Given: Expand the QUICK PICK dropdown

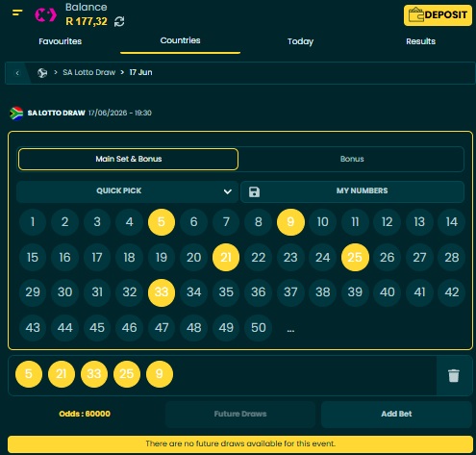Looking at the screenshot, I should click(x=128, y=191).
